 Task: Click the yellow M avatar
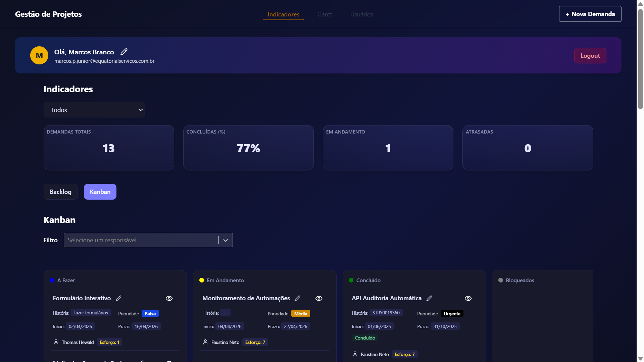click(x=39, y=55)
